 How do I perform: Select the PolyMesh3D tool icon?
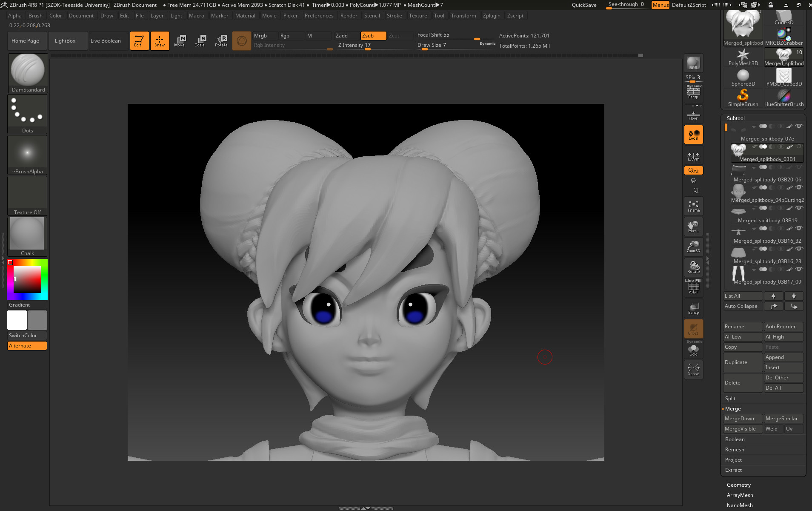[x=743, y=55]
